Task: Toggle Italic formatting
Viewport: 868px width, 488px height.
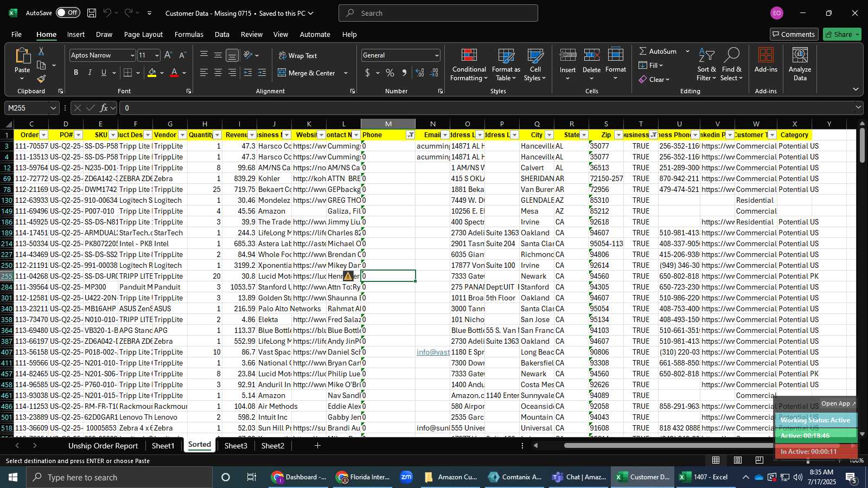Action: [x=90, y=73]
